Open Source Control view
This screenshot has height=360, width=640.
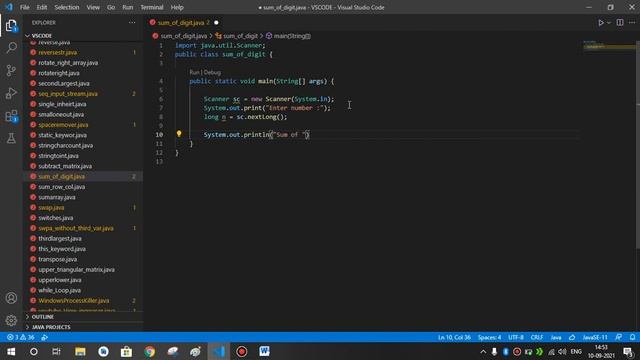click(x=11, y=70)
